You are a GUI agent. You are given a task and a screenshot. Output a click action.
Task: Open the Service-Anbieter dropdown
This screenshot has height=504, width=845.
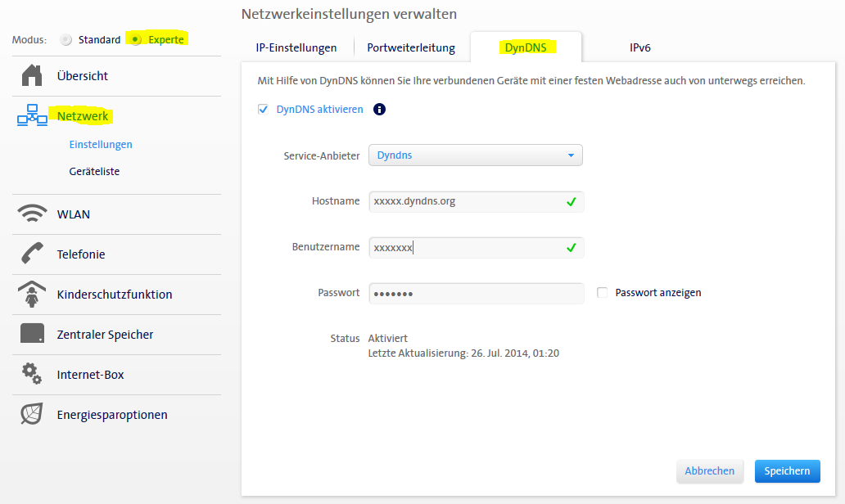[475, 155]
